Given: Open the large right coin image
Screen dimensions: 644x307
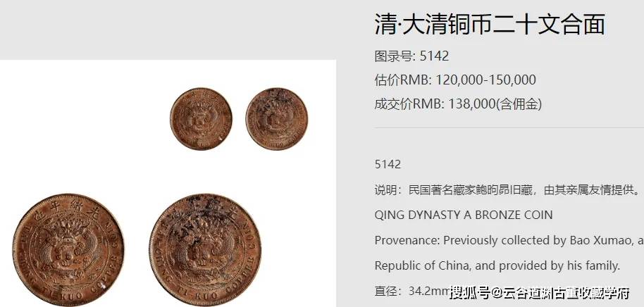Looking at the screenshot, I should click(205, 250).
